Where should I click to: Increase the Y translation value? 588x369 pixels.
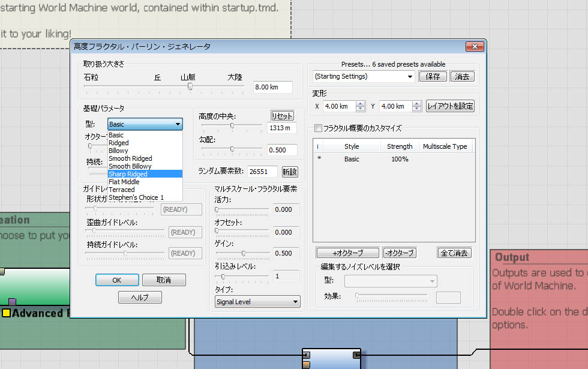coord(416,103)
